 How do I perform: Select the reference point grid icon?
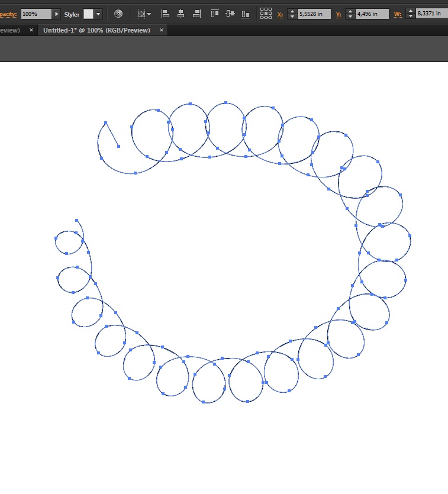click(266, 14)
